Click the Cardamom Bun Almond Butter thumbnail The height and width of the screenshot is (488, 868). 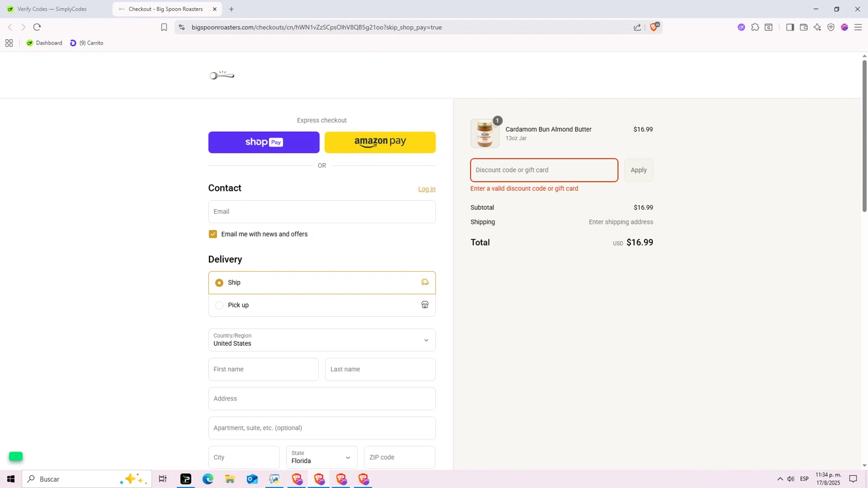point(485,134)
